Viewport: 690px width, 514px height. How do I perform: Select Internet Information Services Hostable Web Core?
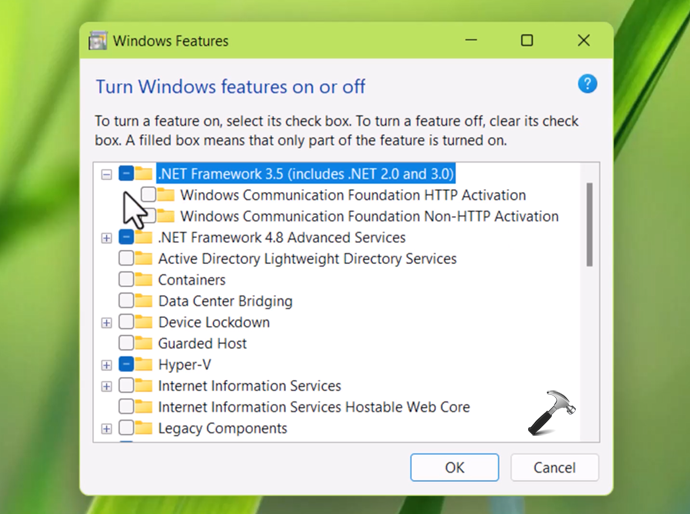click(314, 407)
